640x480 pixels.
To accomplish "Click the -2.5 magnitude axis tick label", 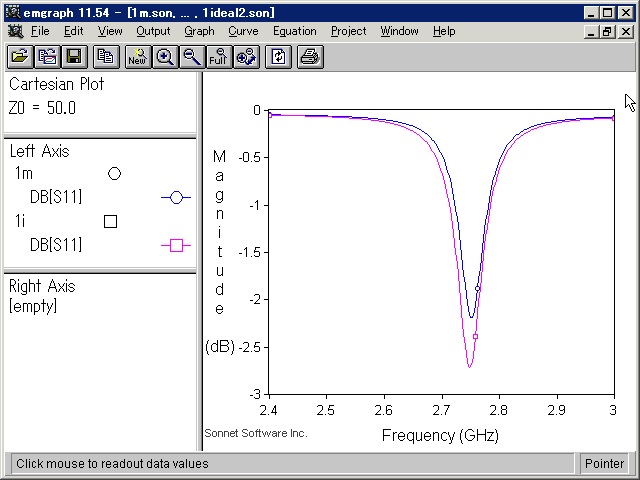I will pos(249,347).
